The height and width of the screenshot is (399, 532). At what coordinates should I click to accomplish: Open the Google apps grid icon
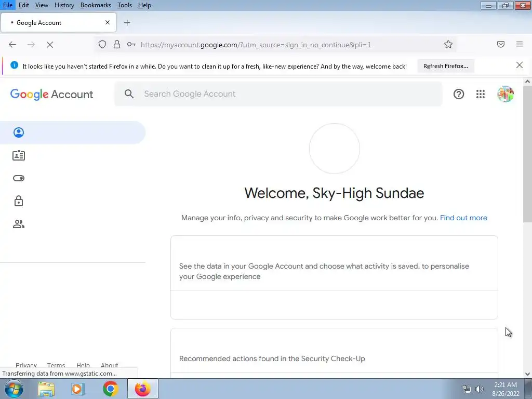481,94
